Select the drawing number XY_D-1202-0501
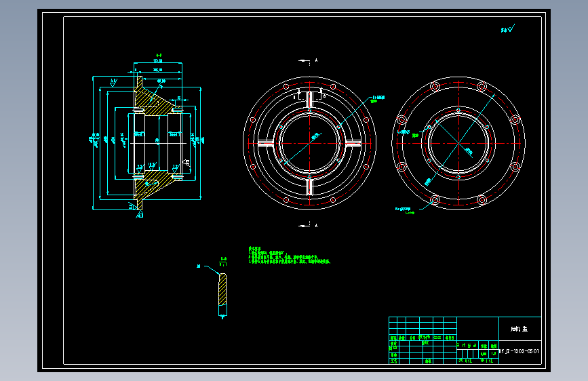The width and height of the screenshot is (588, 381). coord(519,351)
